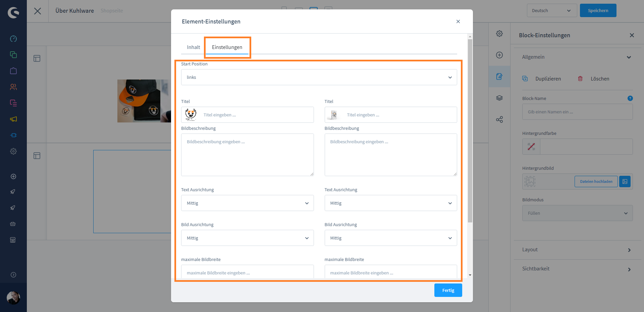This screenshot has height=312, width=644.
Task: Click Dateien hochladen button
Action: click(x=596, y=181)
